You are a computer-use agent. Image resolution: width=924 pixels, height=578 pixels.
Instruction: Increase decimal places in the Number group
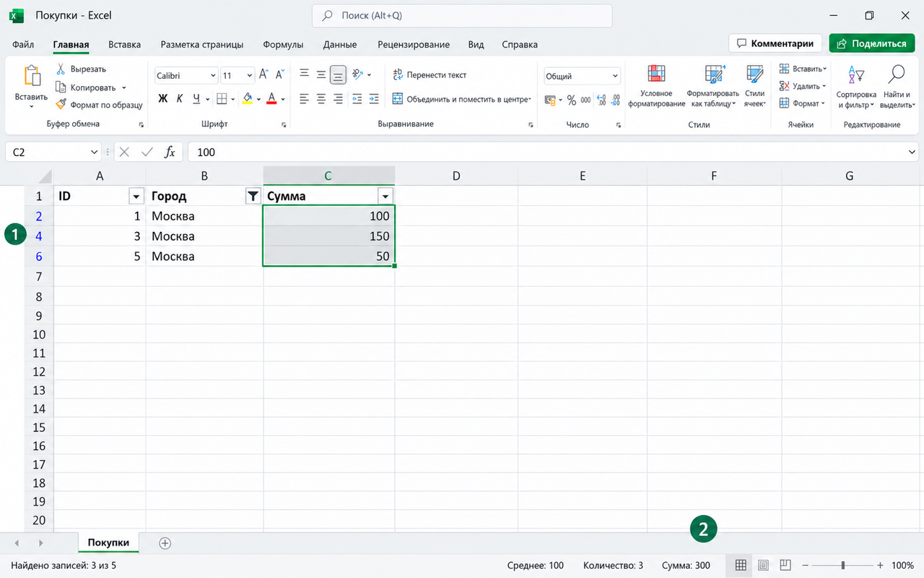coord(601,100)
